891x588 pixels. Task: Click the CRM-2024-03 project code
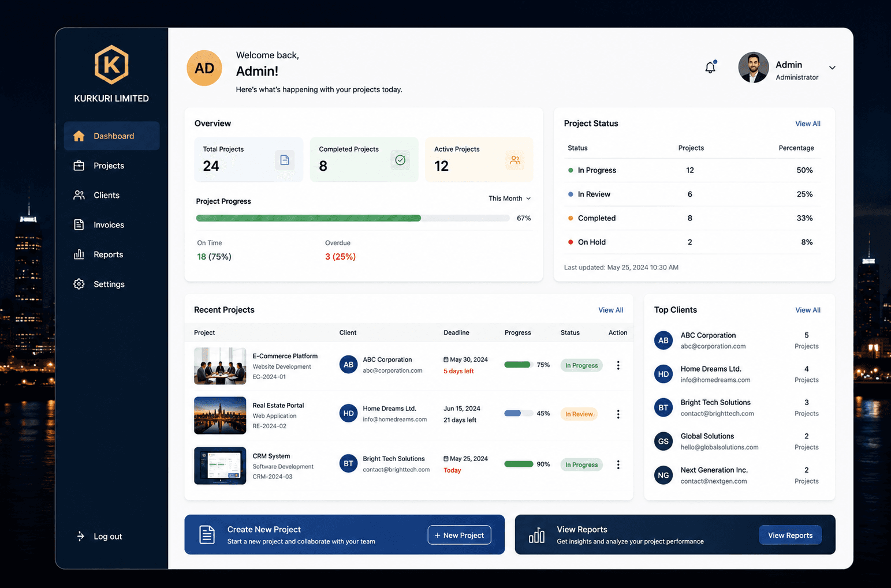coord(273,477)
